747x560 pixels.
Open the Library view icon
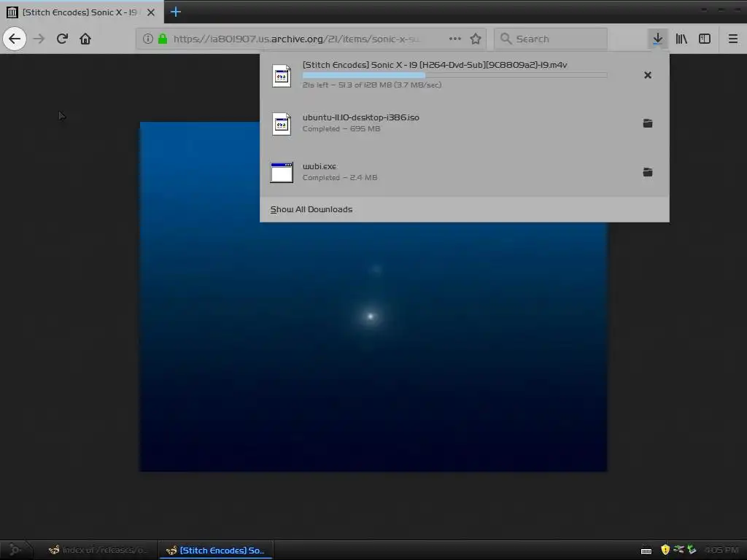681,39
